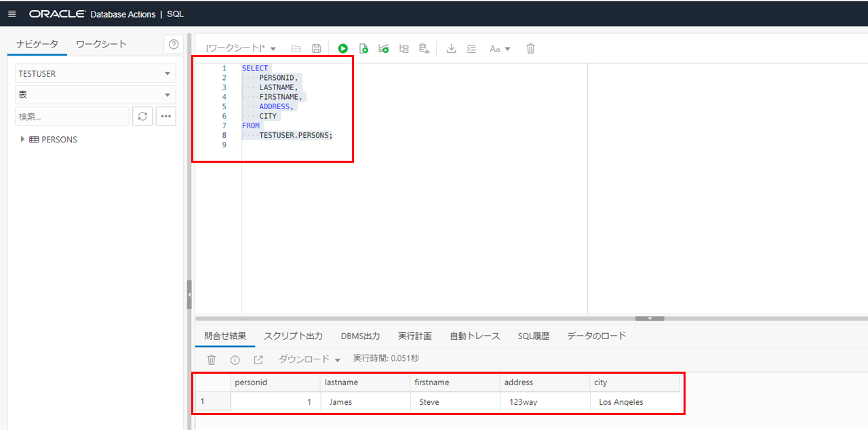The image size is (868, 430).
Task: Open the help question mark icon
Action: 174,44
